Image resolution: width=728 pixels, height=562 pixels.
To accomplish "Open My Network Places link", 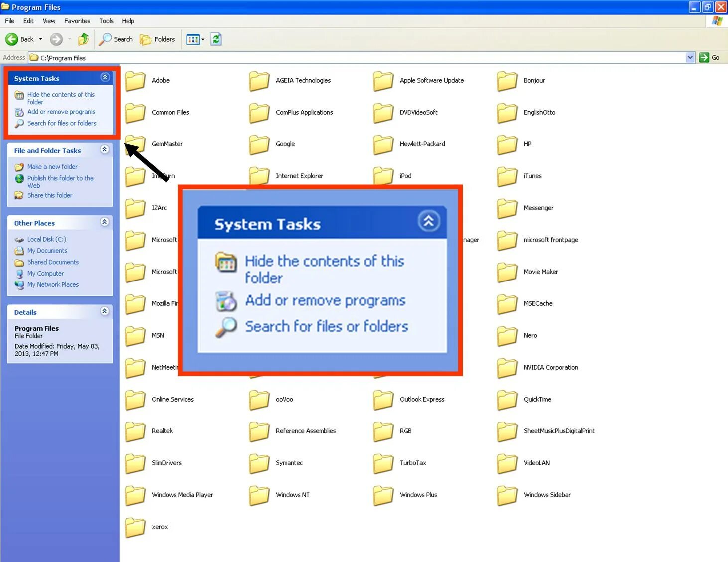I will coord(53,285).
